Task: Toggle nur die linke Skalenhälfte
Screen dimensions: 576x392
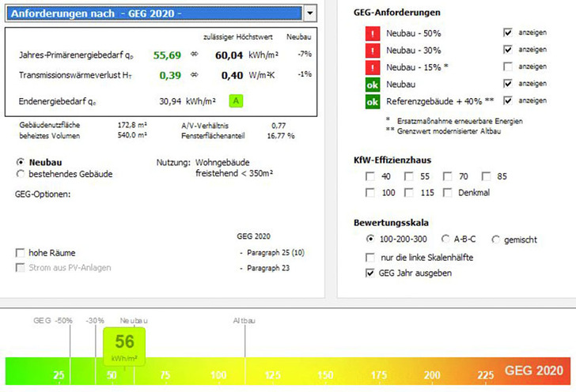Action: tap(371, 257)
